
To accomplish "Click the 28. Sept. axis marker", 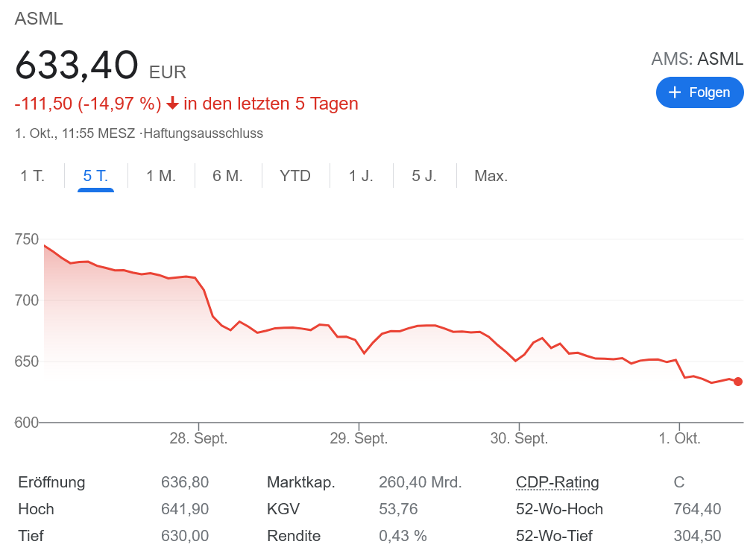I will (x=198, y=438).
